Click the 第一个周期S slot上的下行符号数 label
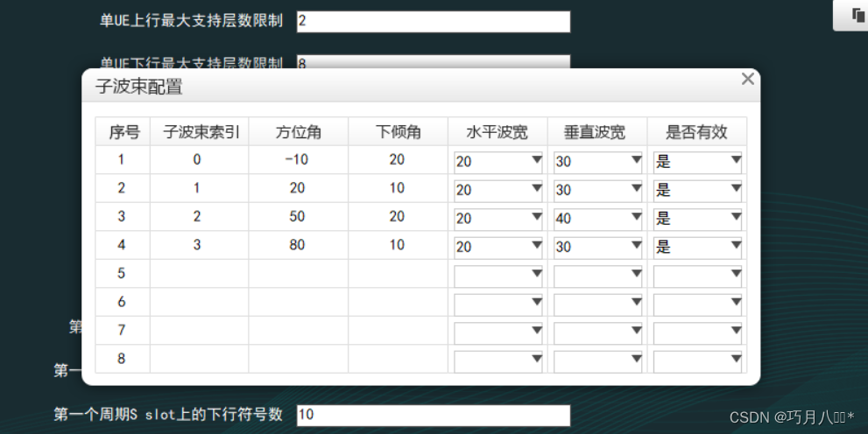Viewport: 868px width, 434px height. 168,414
